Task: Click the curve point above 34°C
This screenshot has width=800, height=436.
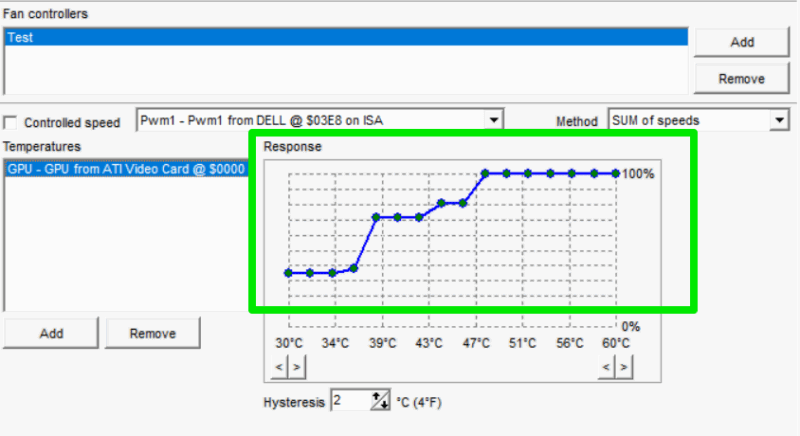Action: point(332,273)
